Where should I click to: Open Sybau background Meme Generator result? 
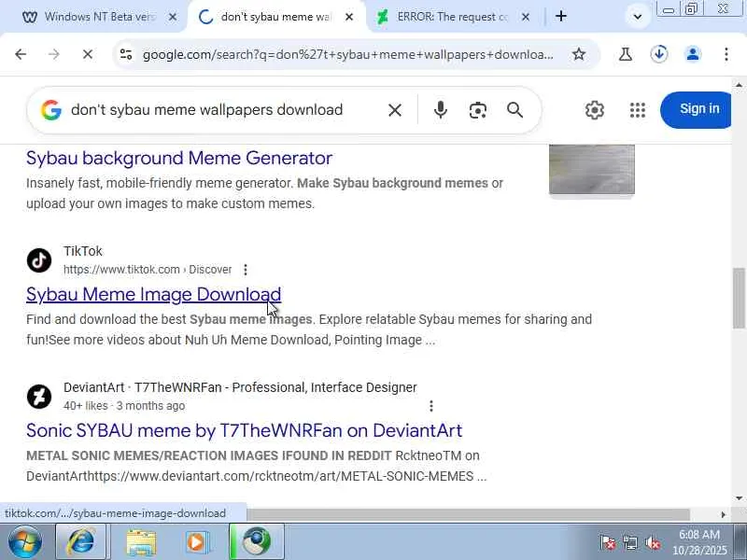coord(179,158)
